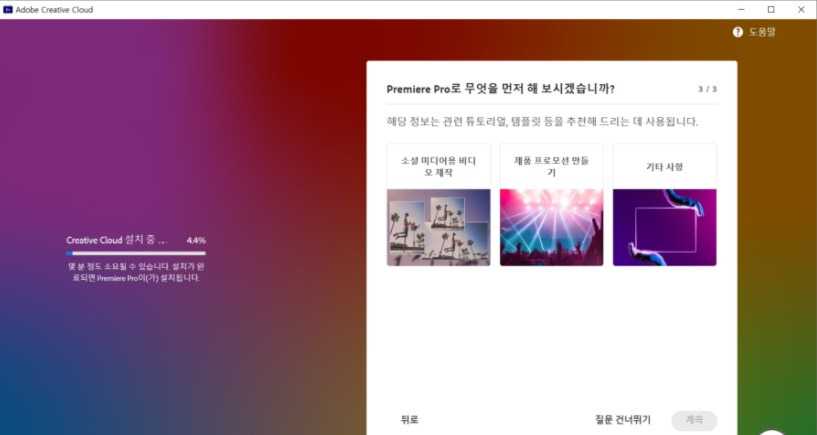Click the 몇 분 정도 소요될 수 있습니다 note
The image size is (817, 435).
click(x=135, y=272)
